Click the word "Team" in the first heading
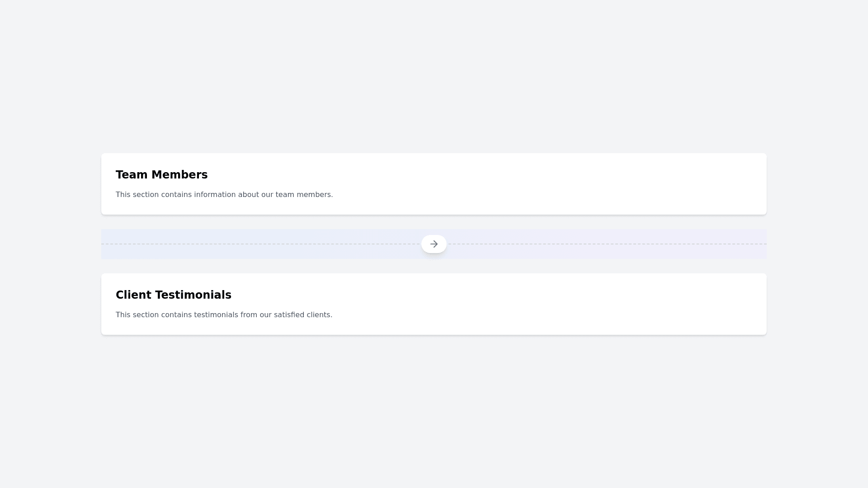 coord(132,175)
